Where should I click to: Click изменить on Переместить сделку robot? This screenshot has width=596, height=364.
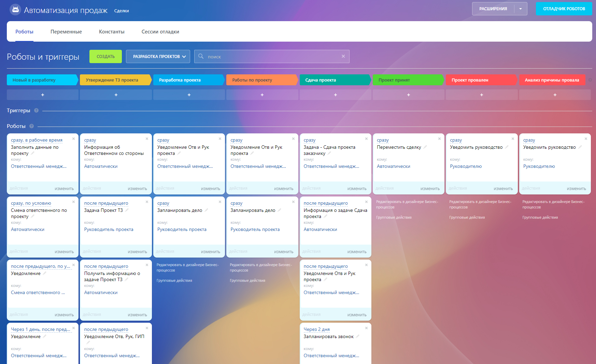point(430,188)
